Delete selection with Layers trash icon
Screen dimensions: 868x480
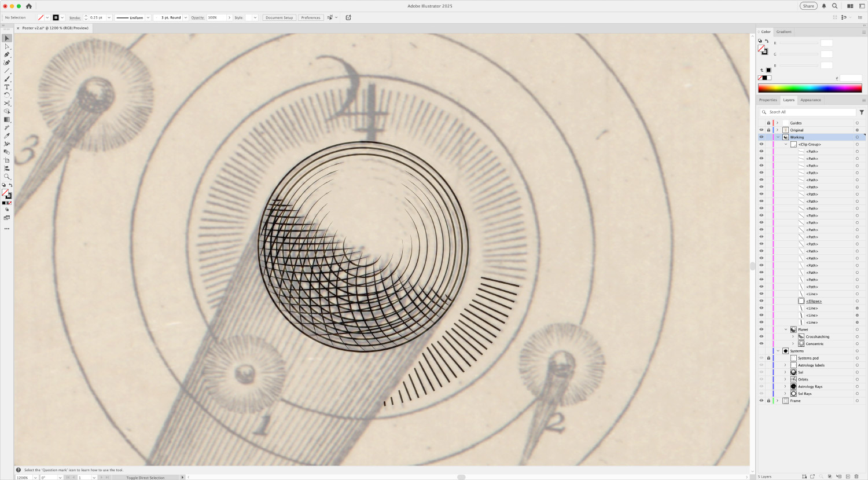tap(856, 477)
